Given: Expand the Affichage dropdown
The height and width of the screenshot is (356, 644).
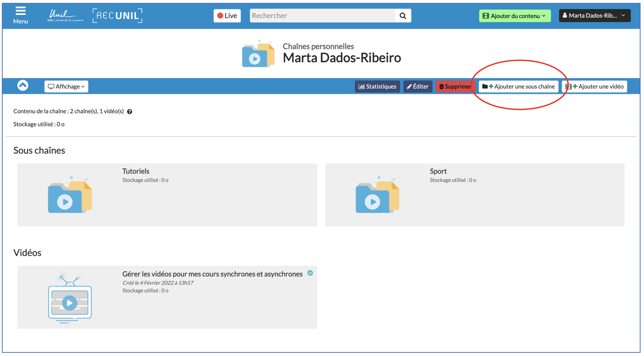Looking at the screenshot, I should click(x=66, y=86).
